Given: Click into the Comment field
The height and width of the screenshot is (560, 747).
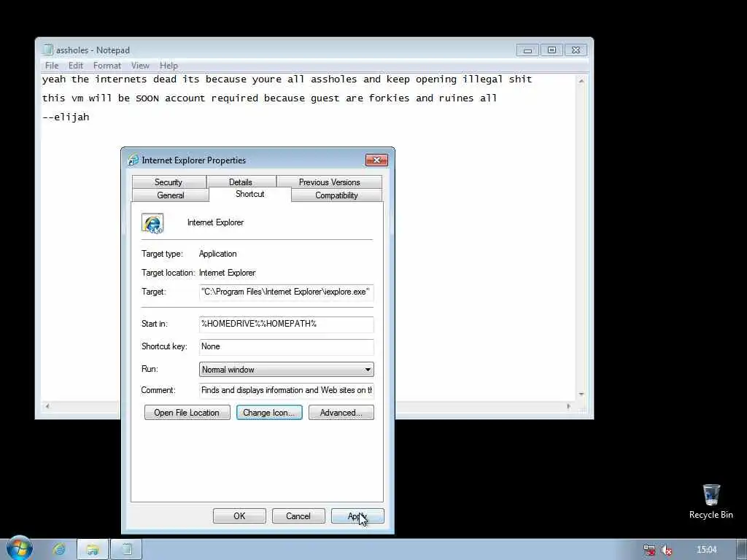Looking at the screenshot, I should (286, 391).
